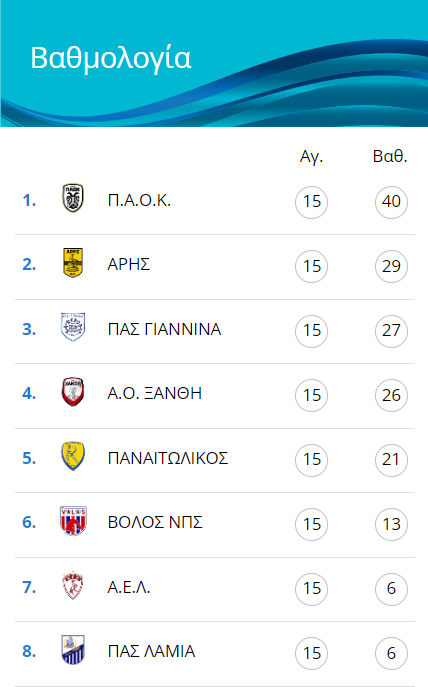Click the Α.Ε.Λ. horse crest icon
This screenshot has width=428, height=687.
[73, 585]
